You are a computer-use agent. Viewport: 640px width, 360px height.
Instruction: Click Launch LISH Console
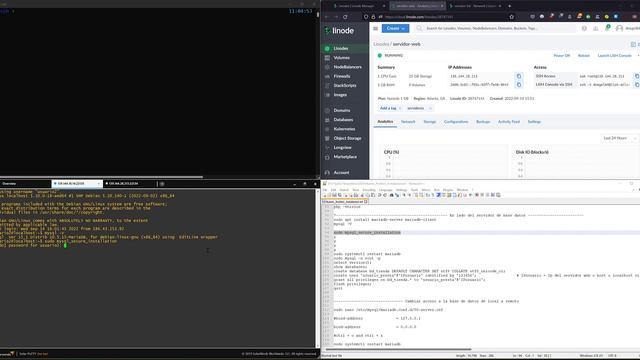614,56
